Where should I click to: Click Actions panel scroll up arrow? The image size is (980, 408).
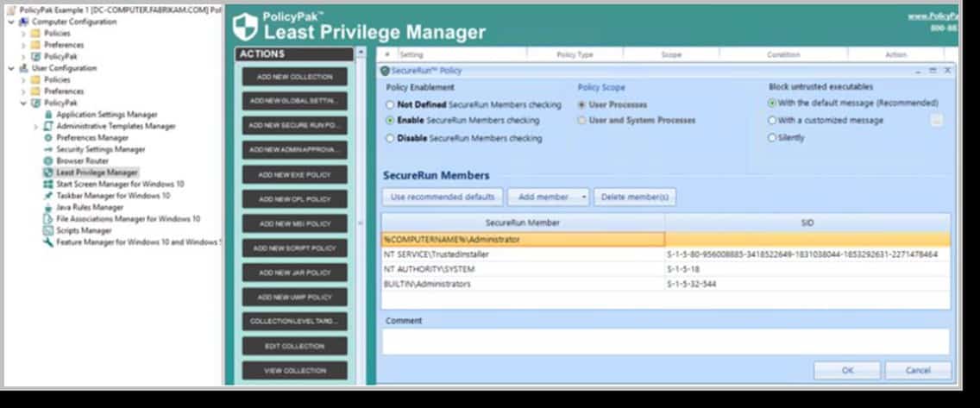click(x=361, y=53)
